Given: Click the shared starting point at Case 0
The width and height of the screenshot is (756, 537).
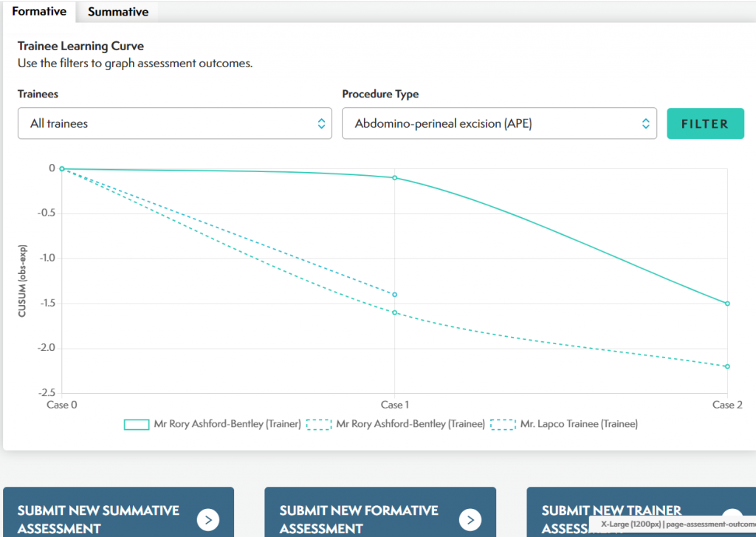Looking at the screenshot, I should pos(62,168).
